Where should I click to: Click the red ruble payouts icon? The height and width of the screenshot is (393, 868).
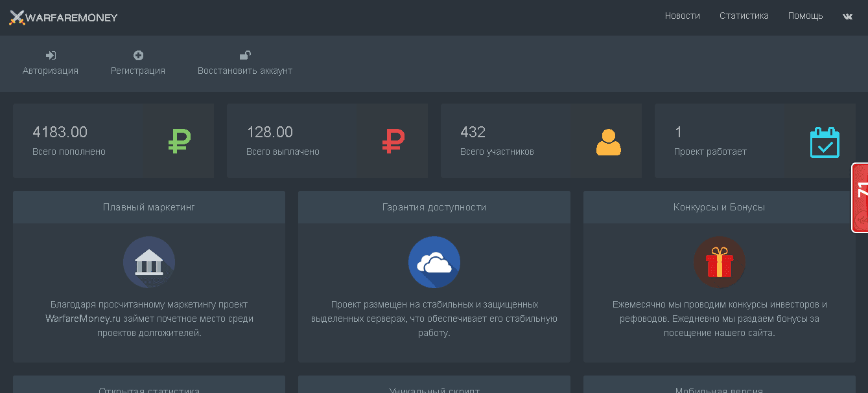pos(393,141)
